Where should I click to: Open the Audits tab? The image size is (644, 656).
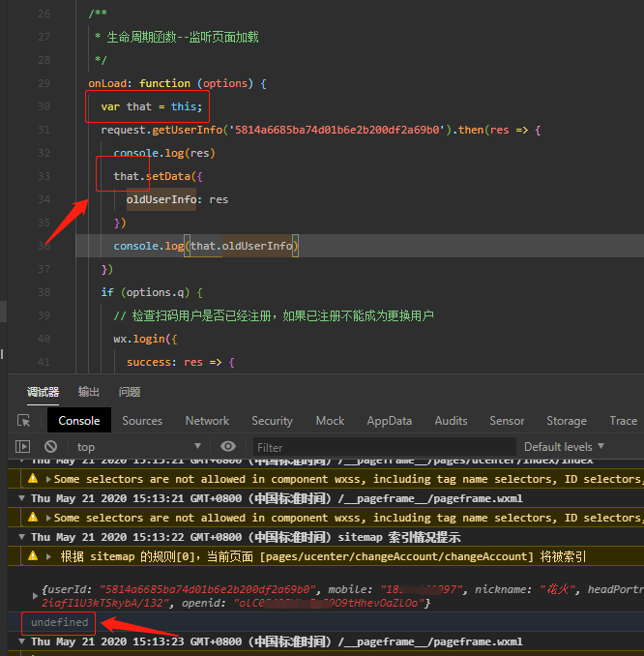click(451, 421)
